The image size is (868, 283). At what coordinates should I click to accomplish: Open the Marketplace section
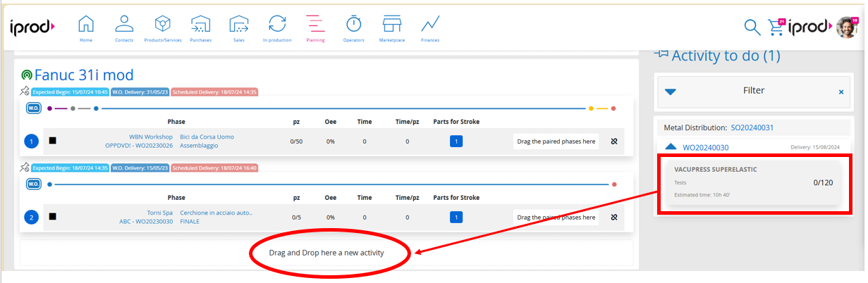(392, 28)
